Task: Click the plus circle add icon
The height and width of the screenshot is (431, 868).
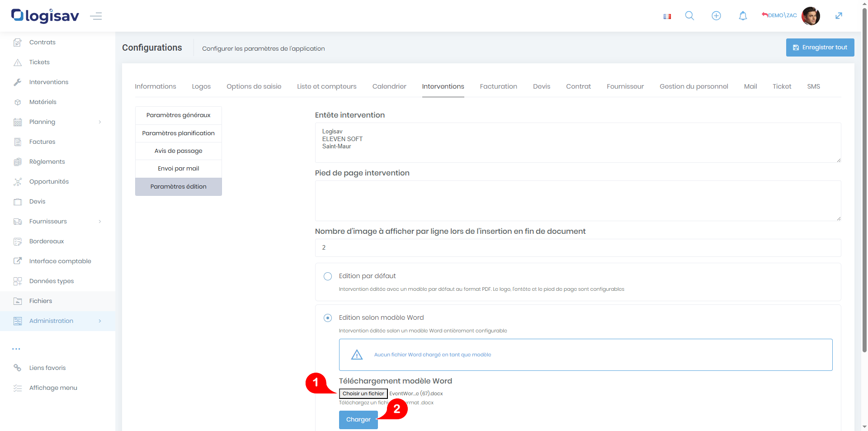Action: pos(716,16)
